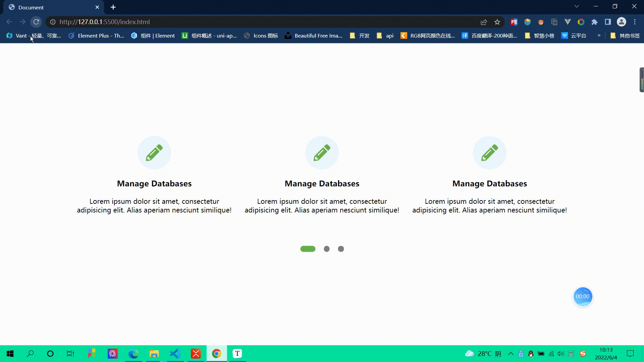
Task: Bookmark this page with star icon
Action: pyautogui.click(x=497, y=22)
